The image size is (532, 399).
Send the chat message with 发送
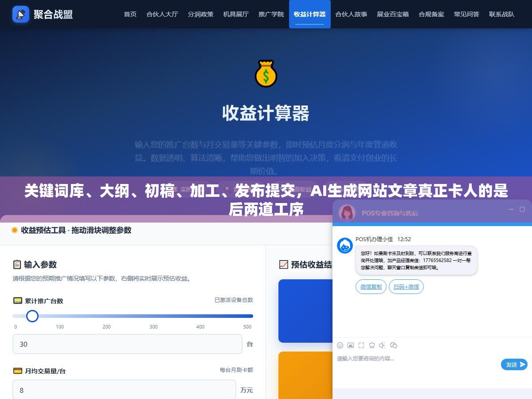click(514, 364)
